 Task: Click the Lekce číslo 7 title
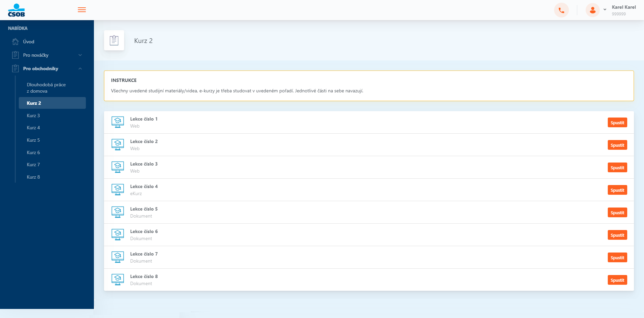tap(144, 254)
